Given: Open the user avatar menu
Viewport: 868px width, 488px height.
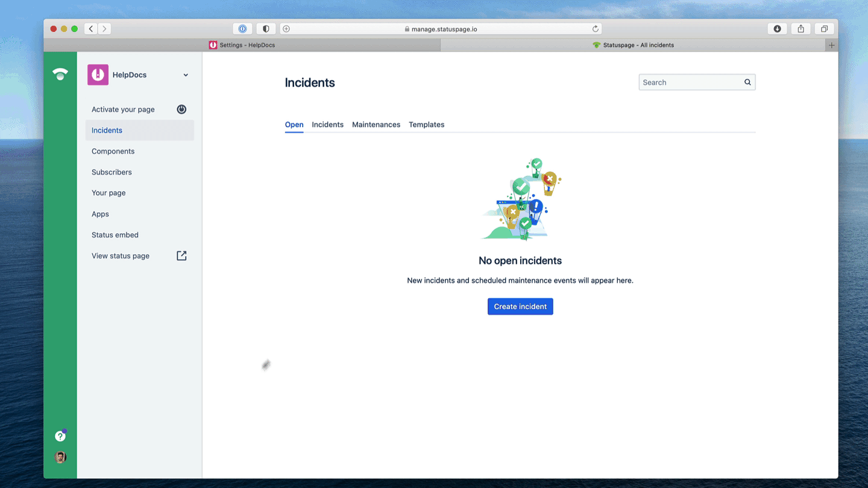Looking at the screenshot, I should pyautogui.click(x=60, y=457).
